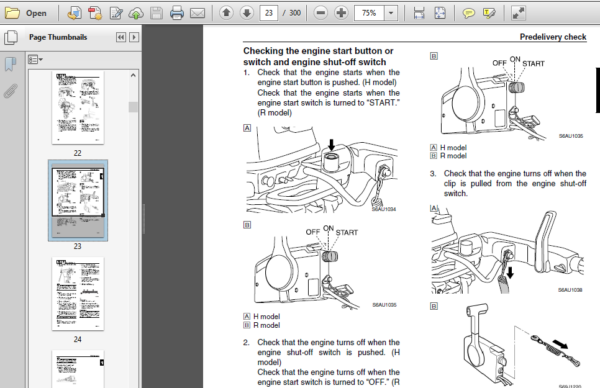Screen dimensions: 600x388
Task: Open the thumbnail options dropdown menu
Action: [x=35, y=60]
